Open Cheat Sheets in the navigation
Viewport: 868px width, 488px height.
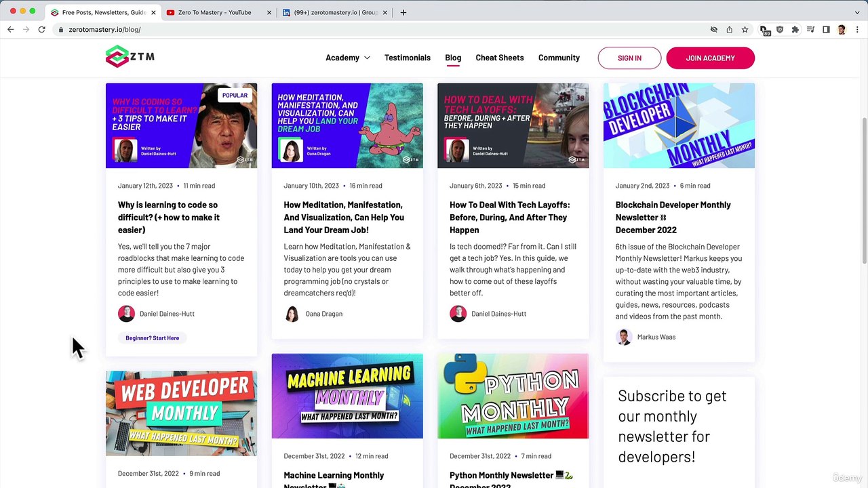[x=499, y=58]
